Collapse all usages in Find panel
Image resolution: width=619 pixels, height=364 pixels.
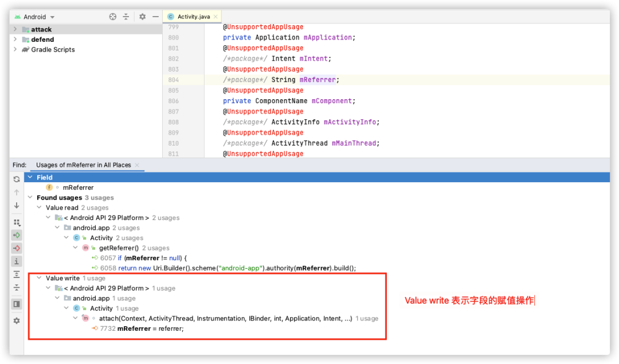17,287
